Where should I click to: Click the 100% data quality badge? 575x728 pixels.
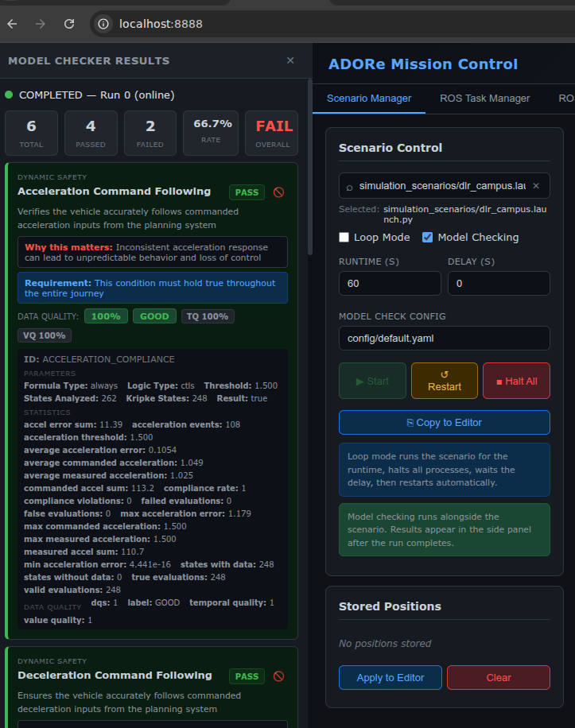(x=106, y=316)
